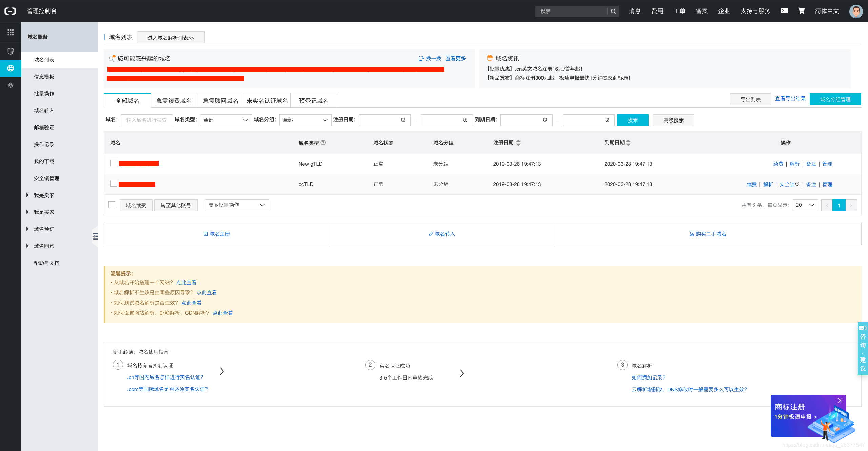The width and height of the screenshot is (868, 451).
Task: Check the ccTLD domain row checkbox
Action: pyautogui.click(x=114, y=183)
